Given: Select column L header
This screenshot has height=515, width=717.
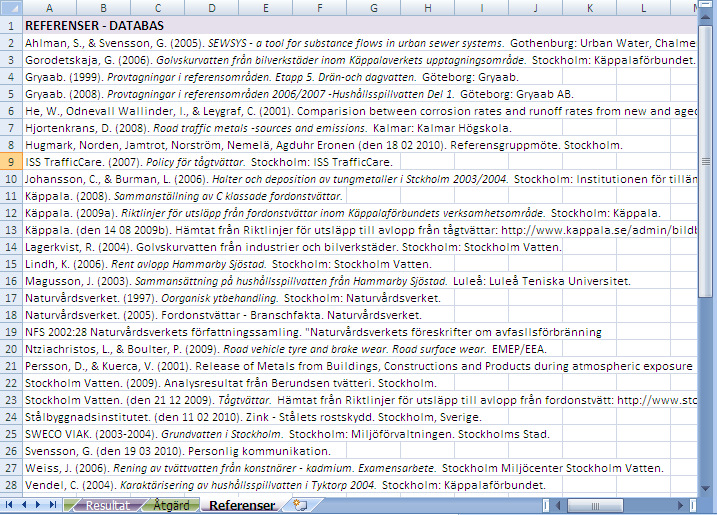Looking at the screenshot, I should tap(643, 8).
